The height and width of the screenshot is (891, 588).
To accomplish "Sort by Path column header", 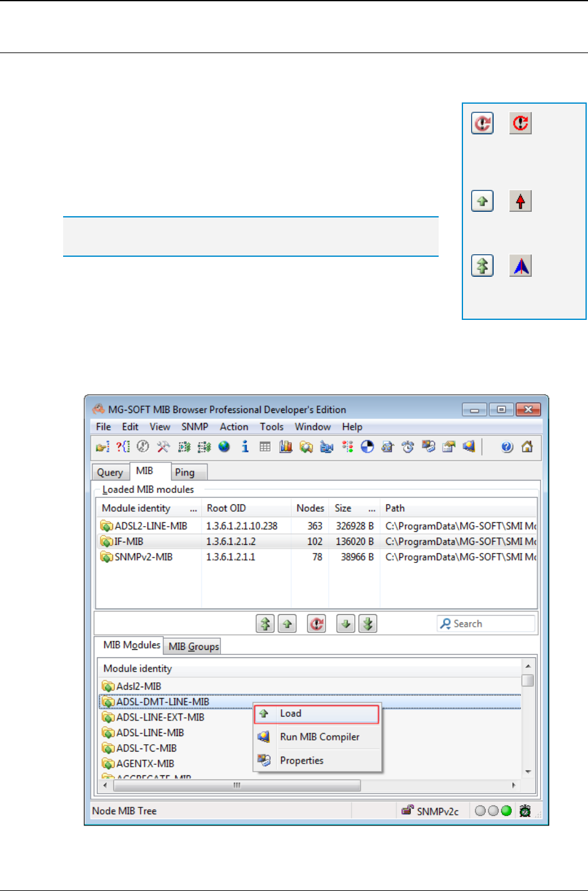I will click(x=458, y=508).
